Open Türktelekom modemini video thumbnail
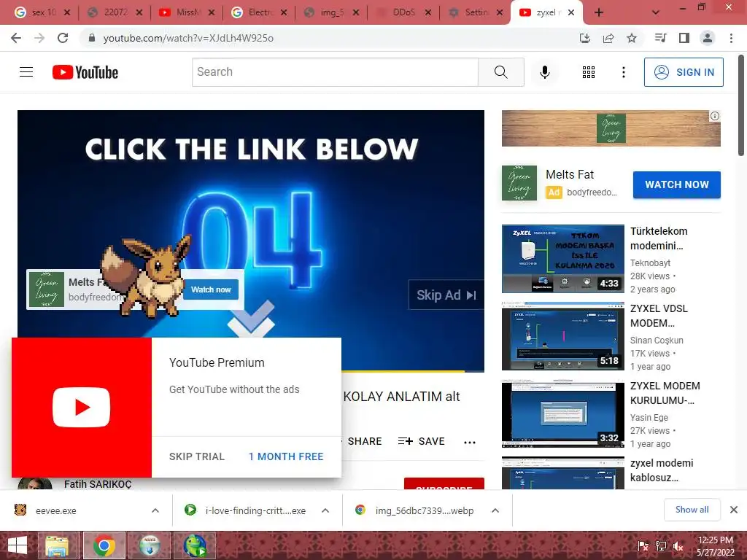The image size is (747, 560). click(x=562, y=259)
